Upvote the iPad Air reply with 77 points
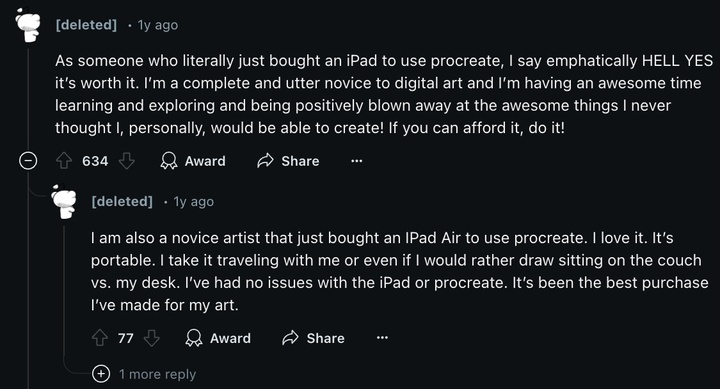The height and width of the screenshot is (389, 720). tap(100, 338)
